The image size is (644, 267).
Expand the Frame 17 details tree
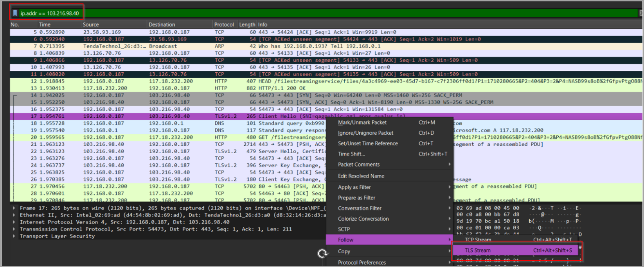14,208
